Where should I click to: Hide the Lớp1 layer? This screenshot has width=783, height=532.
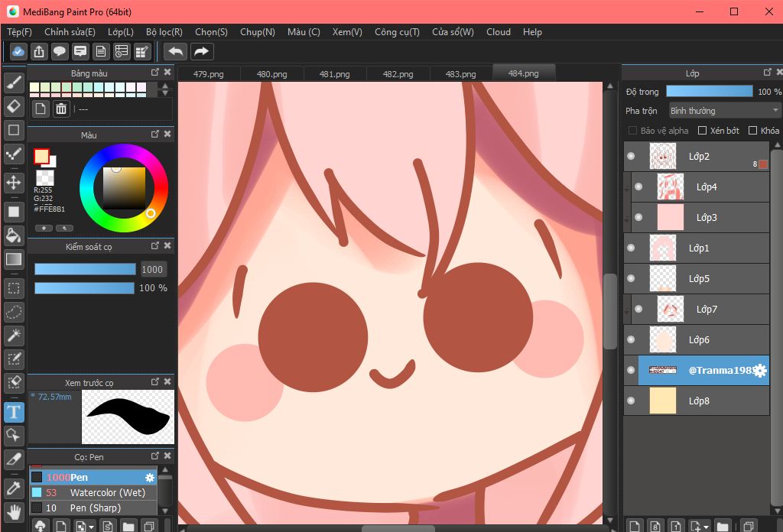pos(631,248)
